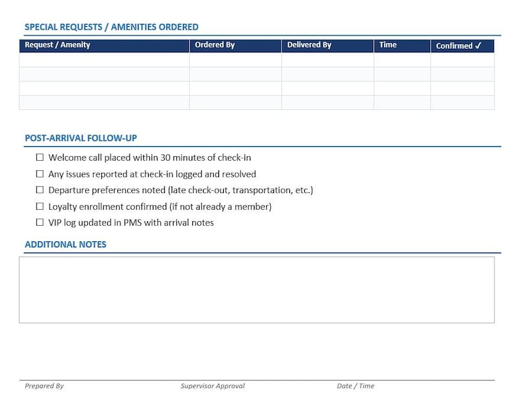532x406 pixels.
Task: Click the 'Request / Amenity' column header
Action: point(104,46)
